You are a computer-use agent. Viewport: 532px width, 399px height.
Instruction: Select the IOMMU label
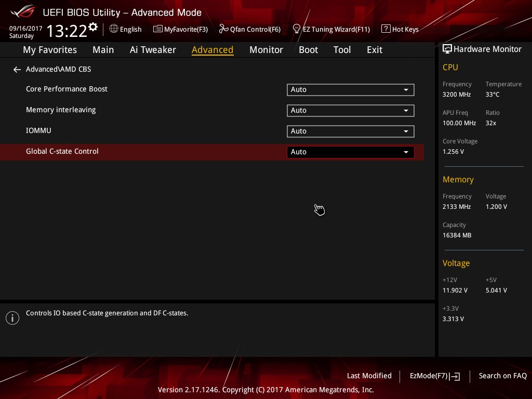click(38, 130)
